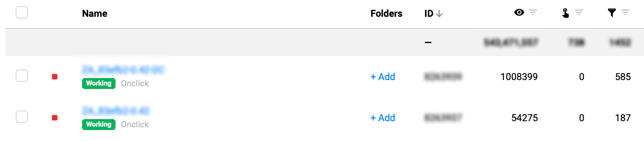Click the Folders column header
This screenshot has width=644, height=141.
pos(386,14)
